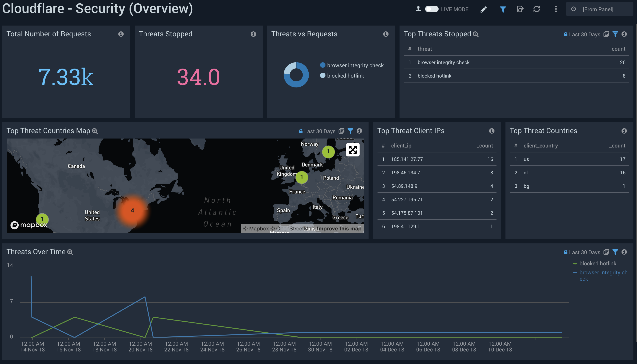Select the client IP row 185.141.27.77

coord(407,159)
